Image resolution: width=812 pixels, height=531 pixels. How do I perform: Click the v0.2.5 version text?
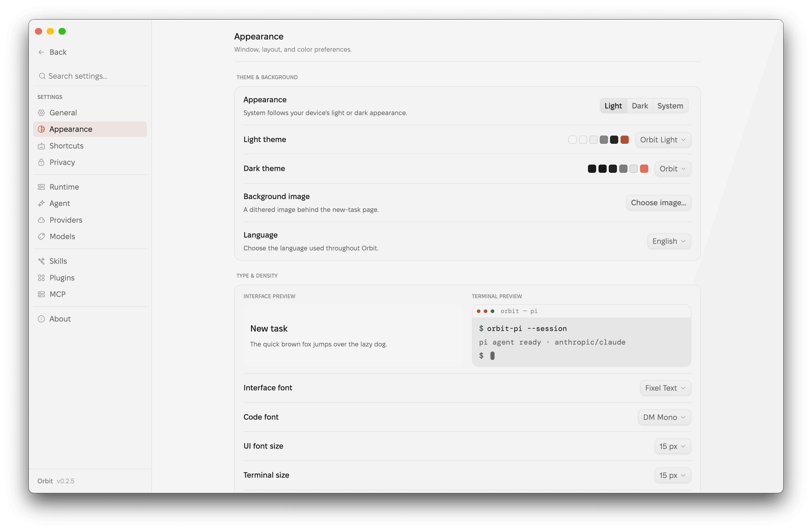[x=65, y=481]
